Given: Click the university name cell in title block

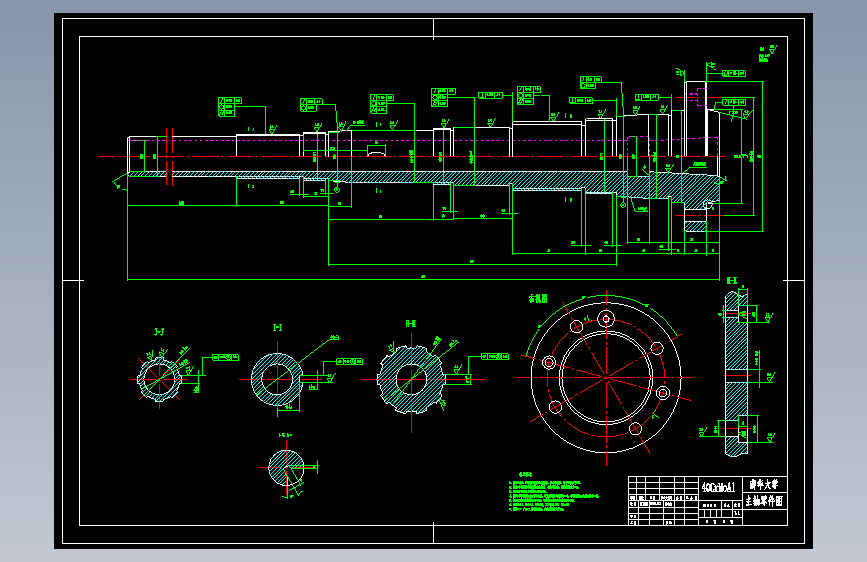Looking at the screenshot, I should pyautogui.click(x=764, y=485).
